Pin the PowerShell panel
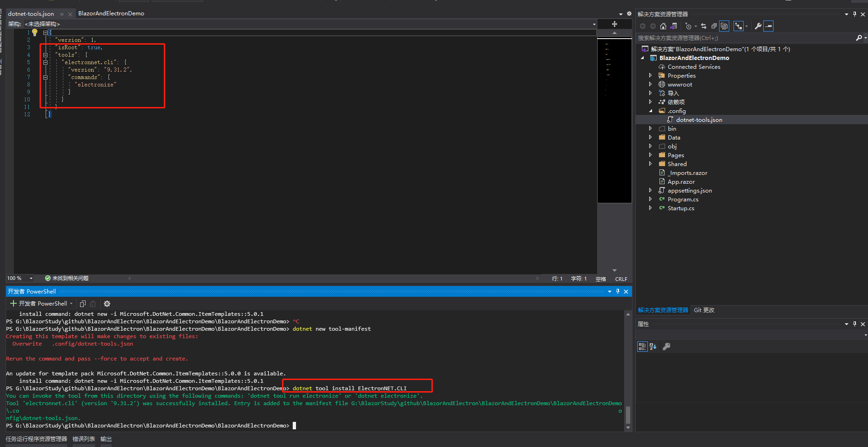 [618, 291]
